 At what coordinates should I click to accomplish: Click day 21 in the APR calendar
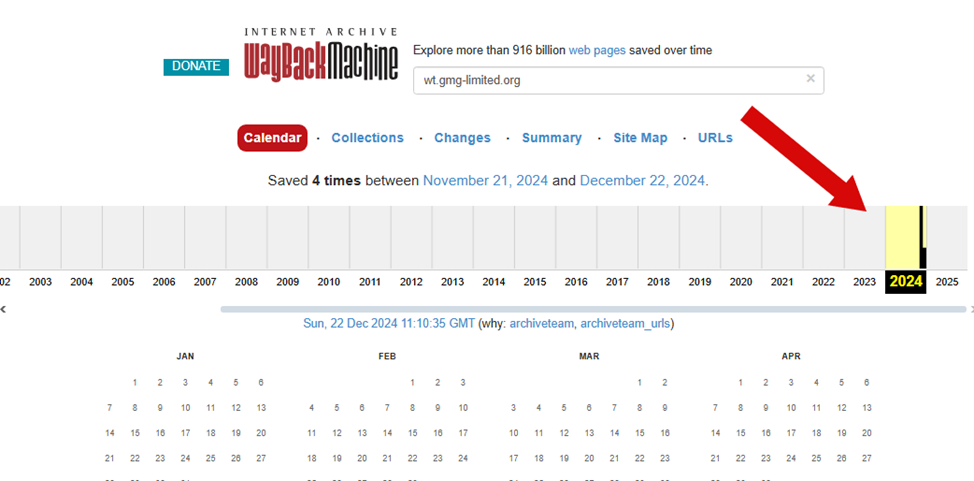[x=716, y=459]
